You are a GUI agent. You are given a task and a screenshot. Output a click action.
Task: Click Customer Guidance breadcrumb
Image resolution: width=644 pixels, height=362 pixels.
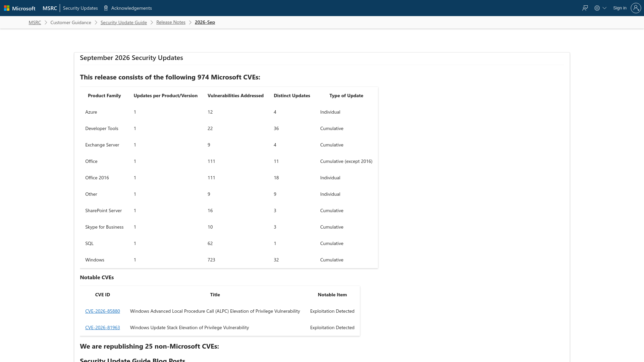[71, 22]
